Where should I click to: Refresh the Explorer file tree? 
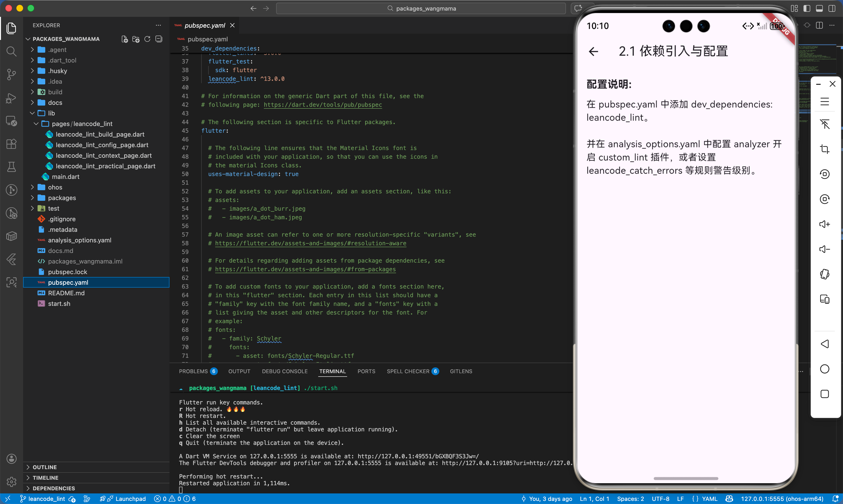[x=147, y=39]
